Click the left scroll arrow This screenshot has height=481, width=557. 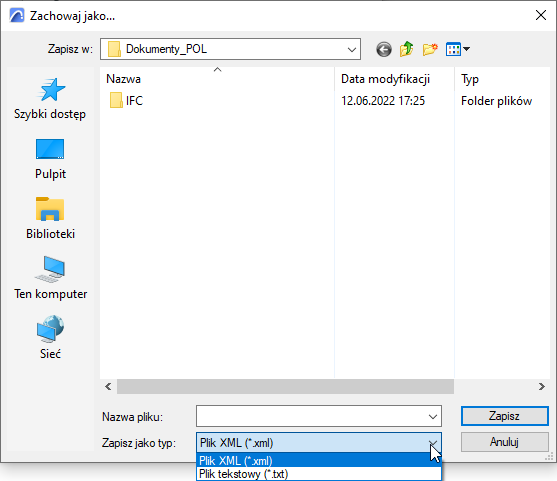click(108, 387)
